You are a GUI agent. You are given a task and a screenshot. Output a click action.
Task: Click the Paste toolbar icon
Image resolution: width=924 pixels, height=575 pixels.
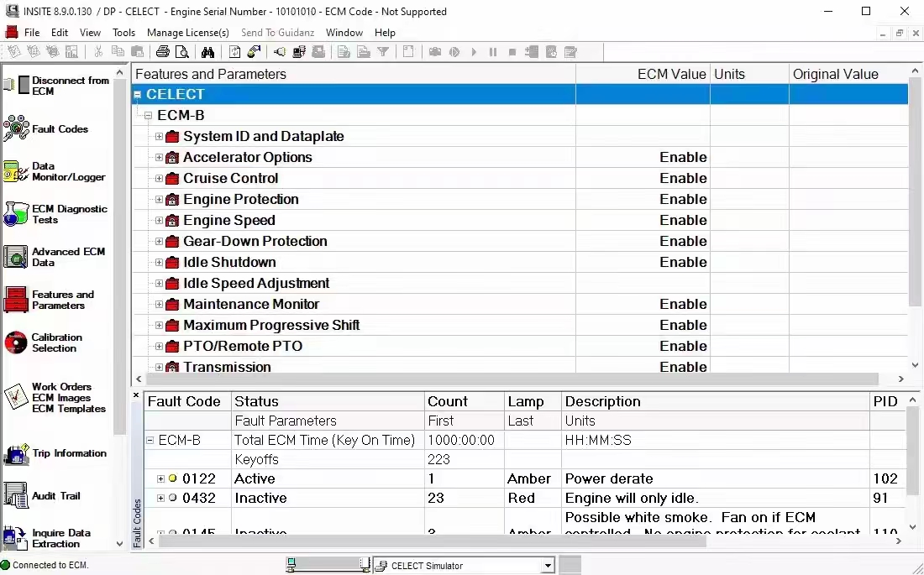click(x=137, y=52)
